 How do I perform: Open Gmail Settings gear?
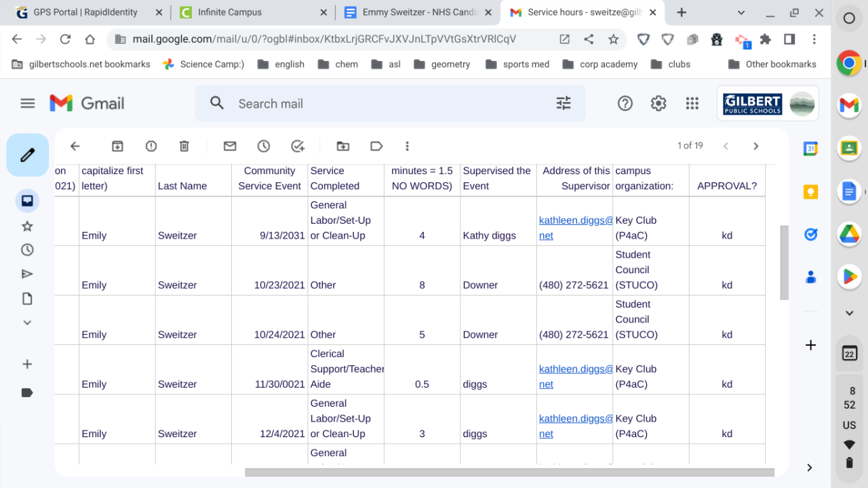[658, 103]
